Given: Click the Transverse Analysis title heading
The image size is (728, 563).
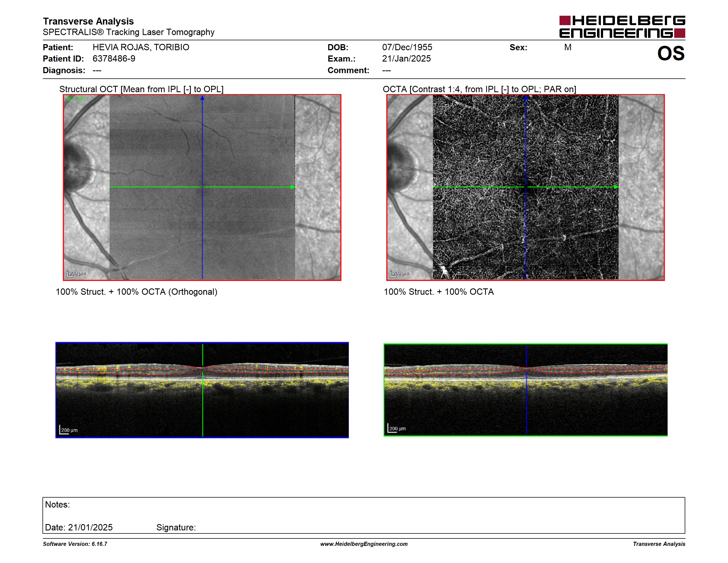Looking at the screenshot, I should point(88,21).
